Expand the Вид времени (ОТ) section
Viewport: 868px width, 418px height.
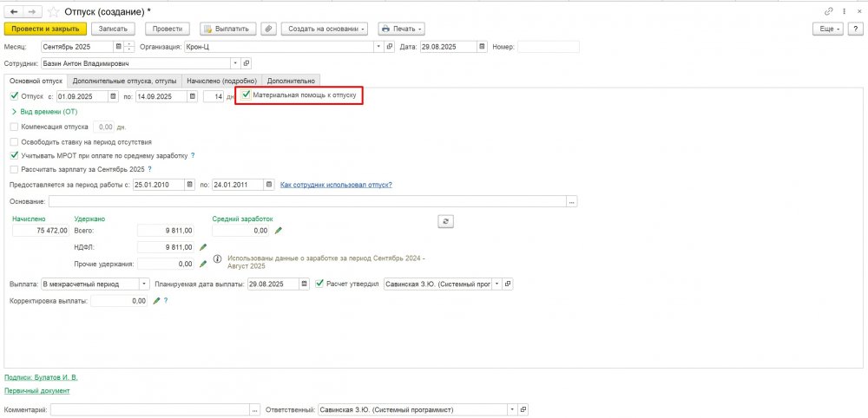[x=13, y=112]
